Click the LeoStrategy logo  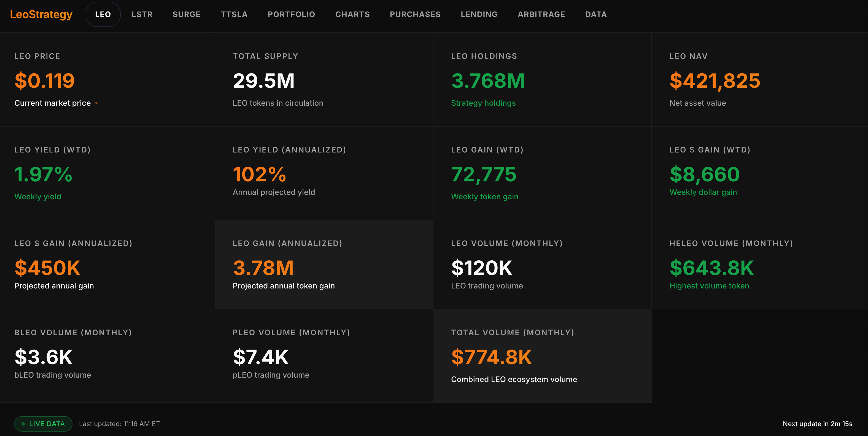[41, 15]
